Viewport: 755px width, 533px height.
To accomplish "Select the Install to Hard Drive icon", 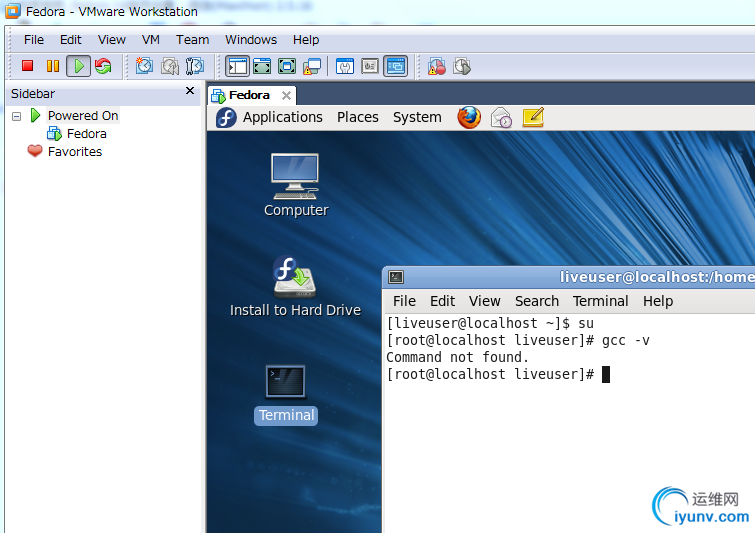I will (x=295, y=286).
